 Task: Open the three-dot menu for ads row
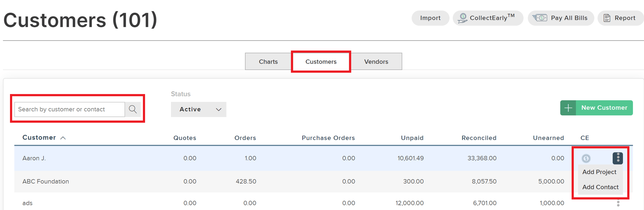(618, 203)
